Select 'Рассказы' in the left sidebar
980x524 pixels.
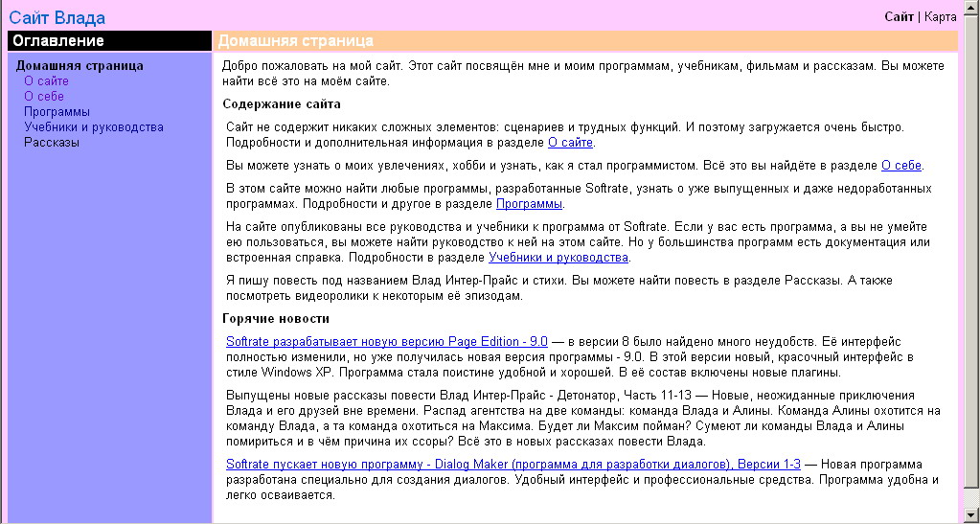(52, 143)
